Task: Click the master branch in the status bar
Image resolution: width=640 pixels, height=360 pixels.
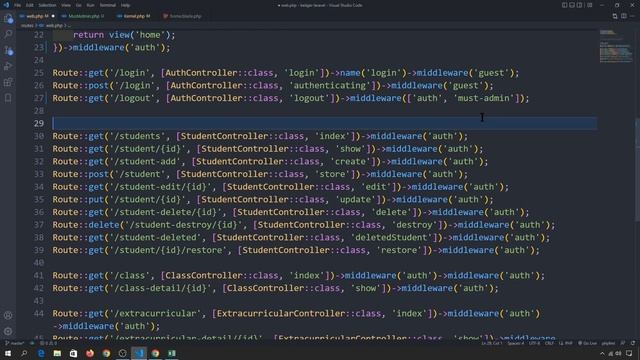Action: pos(15,343)
